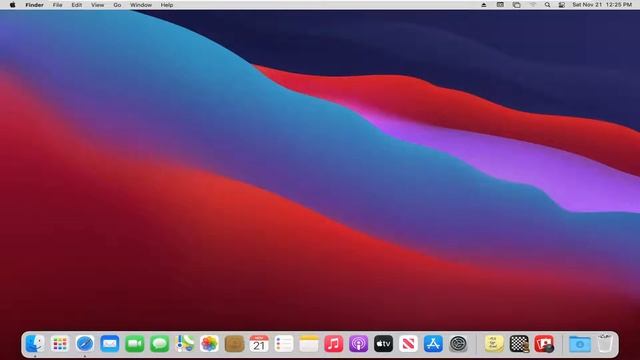Launch the Apple TV app
Image resolution: width=640 pixels, height=360 pixels.
tap(384, 344)
